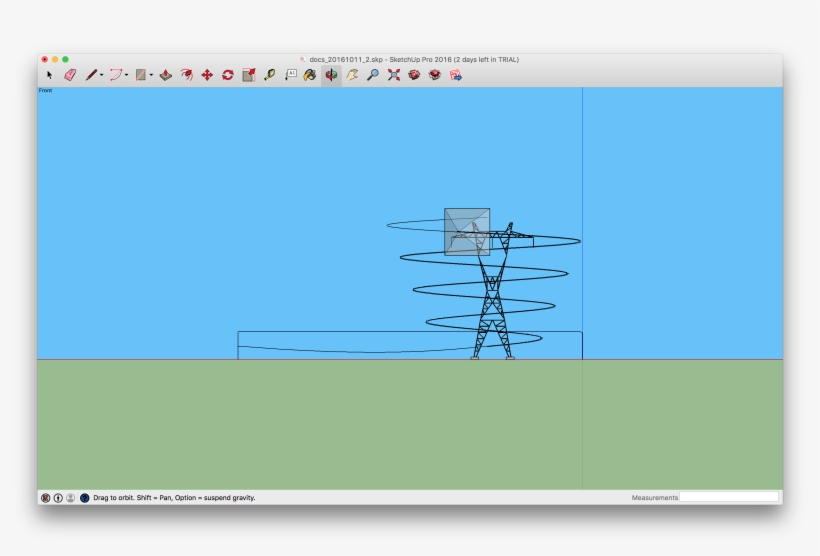
Task: Expand the Arc tool dropdown arrow
Action: coord(127,76)
